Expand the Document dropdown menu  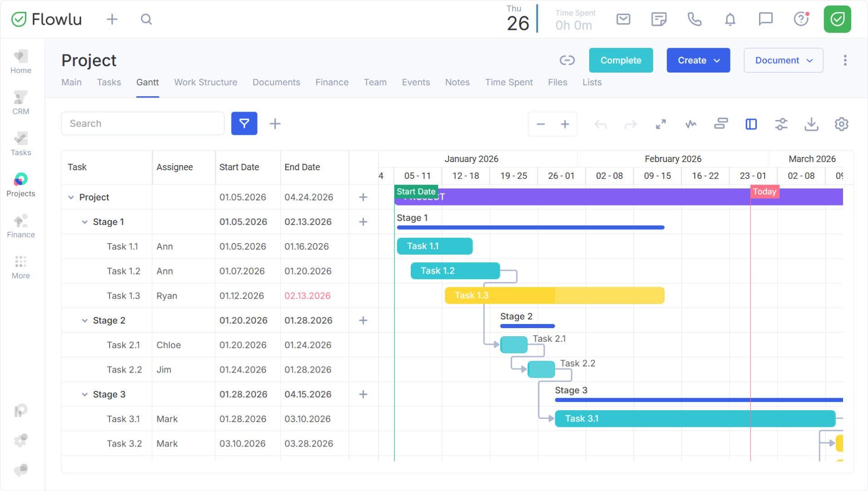coord(783,60)
